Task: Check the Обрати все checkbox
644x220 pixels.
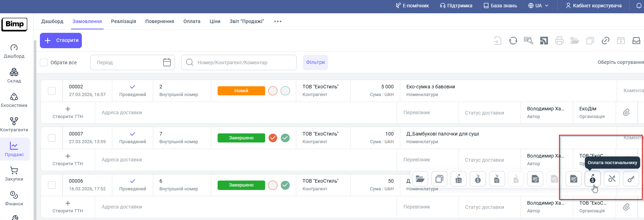Action: point(44,63)
